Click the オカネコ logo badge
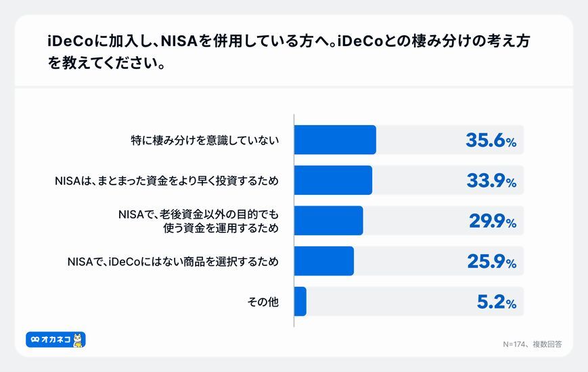The width and height of the screenshot is (588, 372). click(55, 339)
